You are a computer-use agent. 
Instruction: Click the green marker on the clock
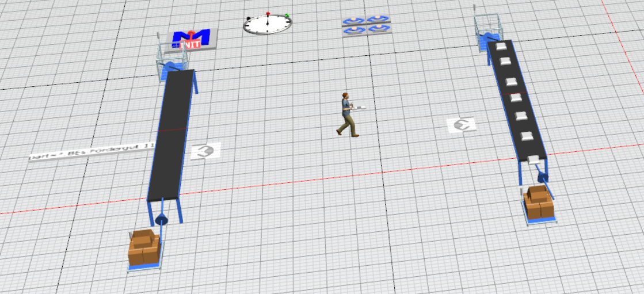[x=287, y=16]
